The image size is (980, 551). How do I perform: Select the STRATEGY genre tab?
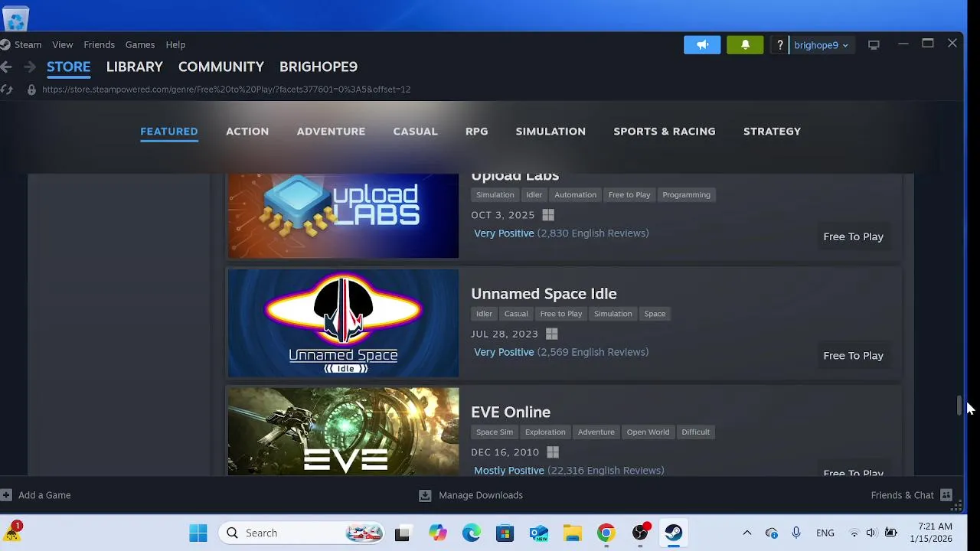point(772,131)
